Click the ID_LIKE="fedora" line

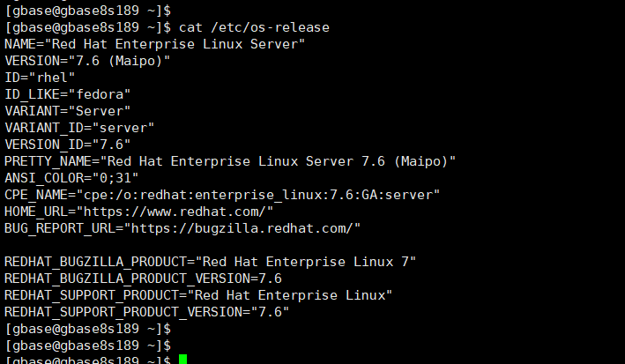click(x=67, y=94)
